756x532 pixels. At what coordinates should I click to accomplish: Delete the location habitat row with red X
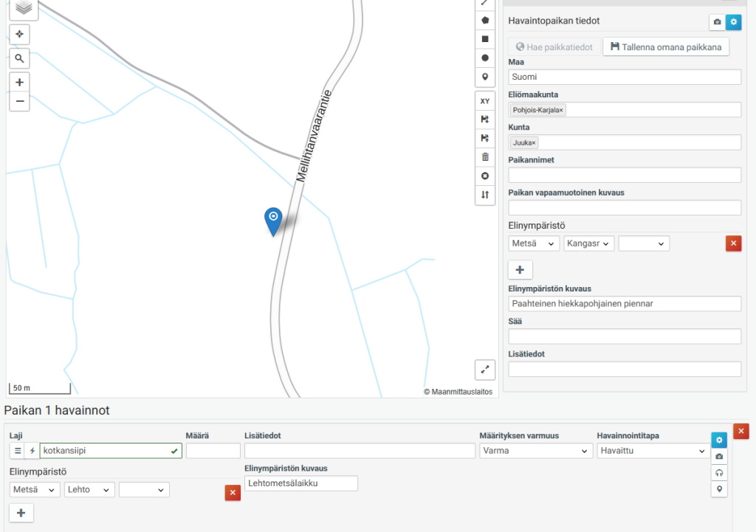click(x=733, y=243)
